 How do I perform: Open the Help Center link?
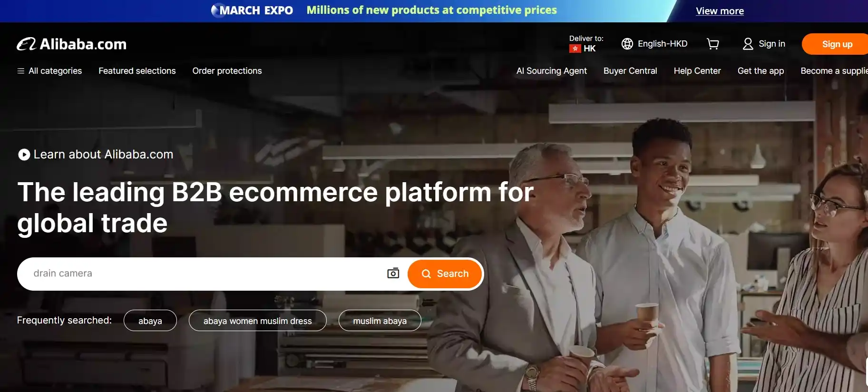pos(697,71)
